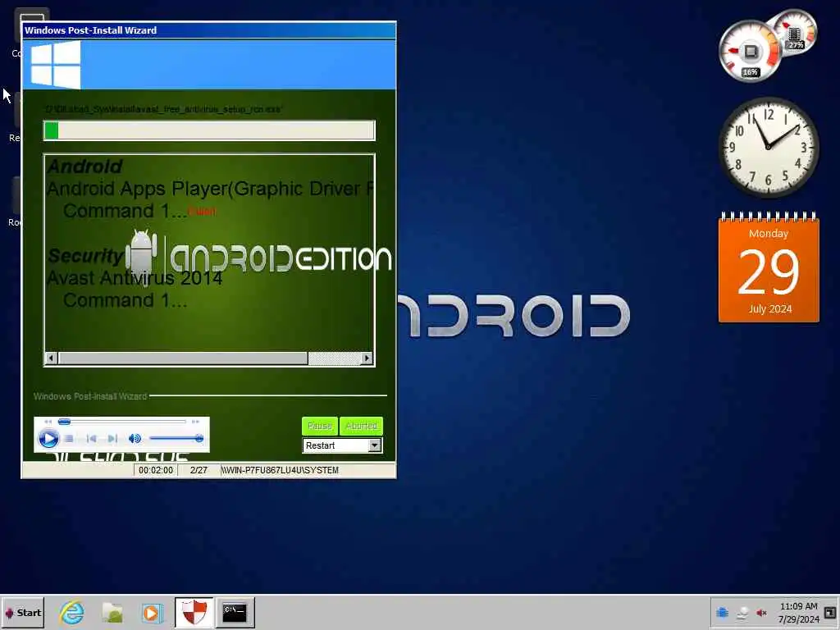Click the 2/27 counter in status bar
The width and height of the screenshot is (840, 630).
pos(199,470)
